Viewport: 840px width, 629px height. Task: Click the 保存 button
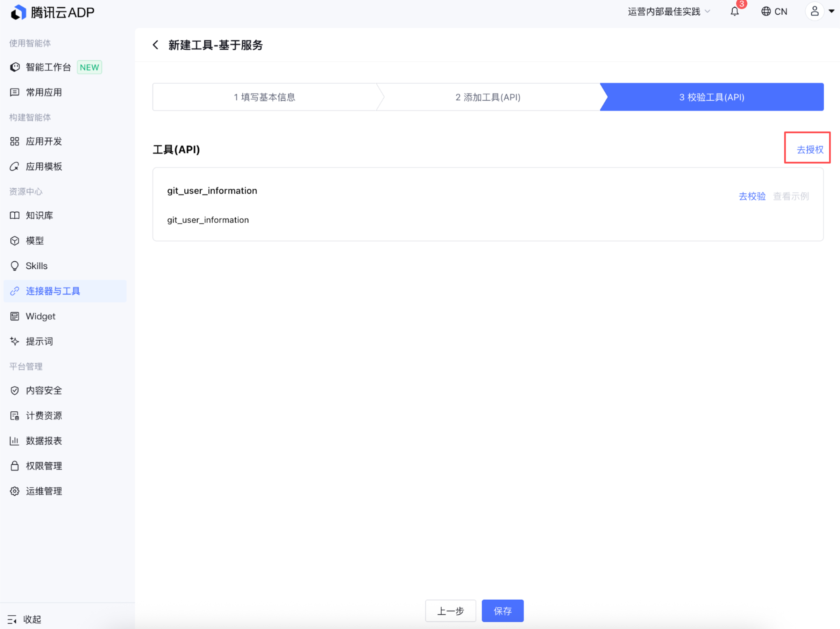point(503,610)
